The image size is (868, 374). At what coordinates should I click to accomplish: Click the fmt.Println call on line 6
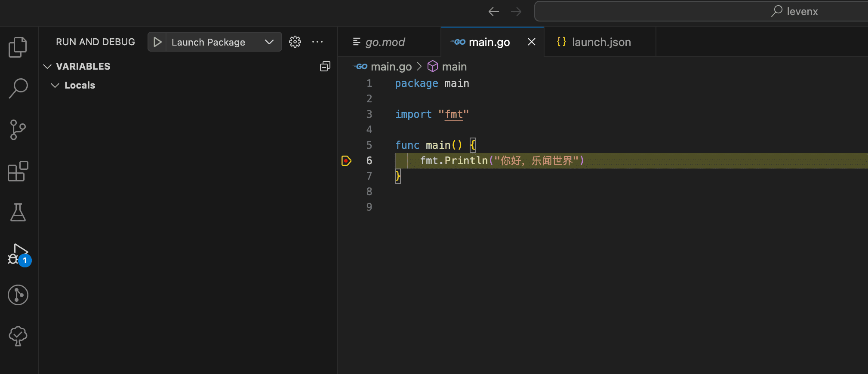(x=502, y=161)
